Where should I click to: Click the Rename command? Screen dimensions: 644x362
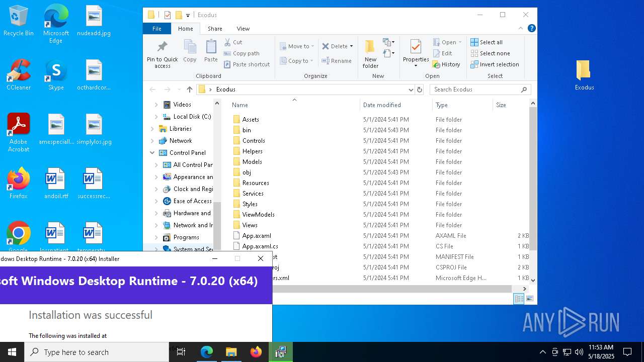click(x=337, y=61)
